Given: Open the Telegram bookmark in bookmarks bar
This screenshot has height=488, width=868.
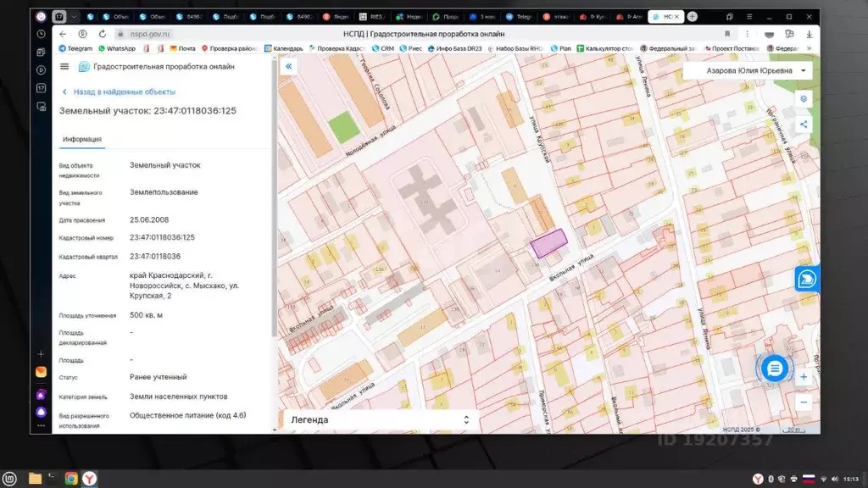Looking at the screenshot, I should (x=75, y=48).
